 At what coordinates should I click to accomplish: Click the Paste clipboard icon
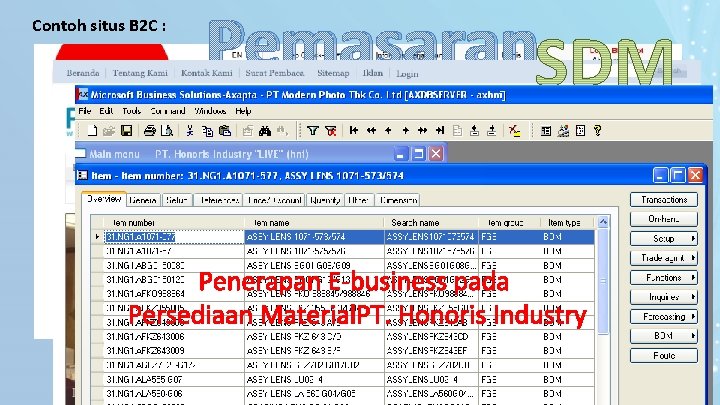coord(225,131)
